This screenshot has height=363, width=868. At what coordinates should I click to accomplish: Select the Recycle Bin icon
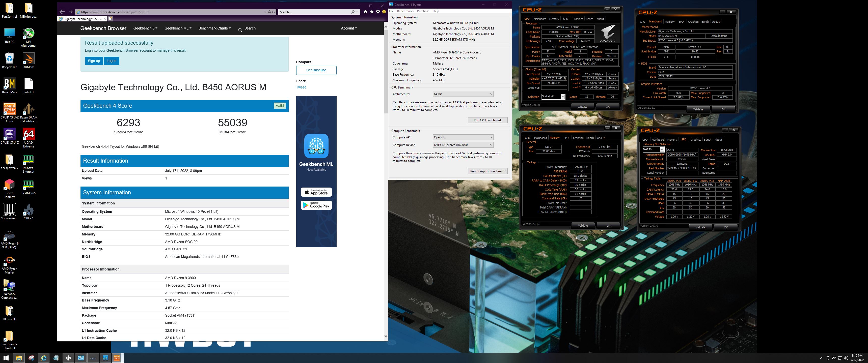click(9, 60)
